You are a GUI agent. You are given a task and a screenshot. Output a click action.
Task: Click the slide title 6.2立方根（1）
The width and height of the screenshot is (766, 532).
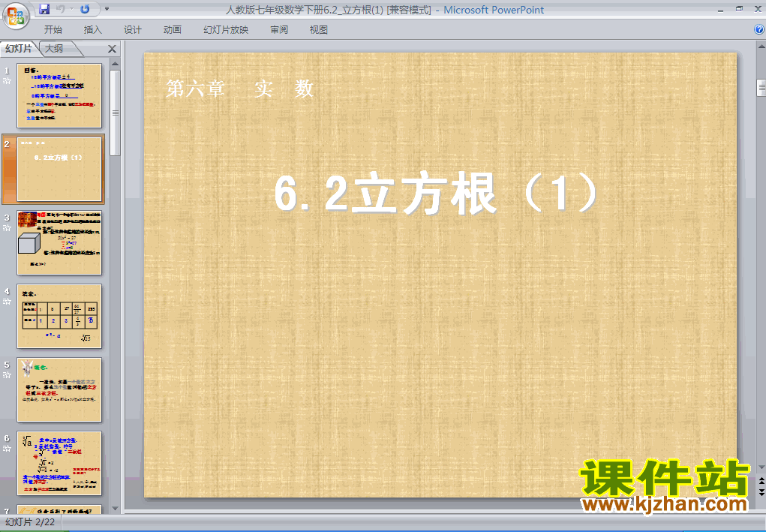point(437,194)
